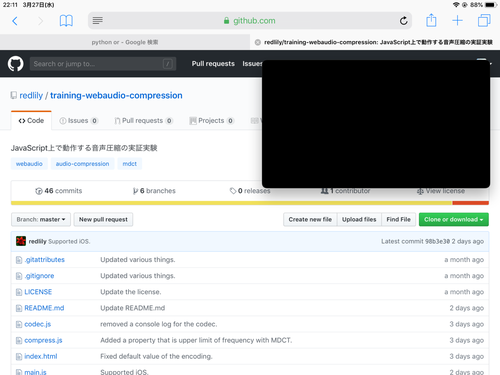Open Issues in the GitHub header

pyautogui.click(x=252, y=64)
